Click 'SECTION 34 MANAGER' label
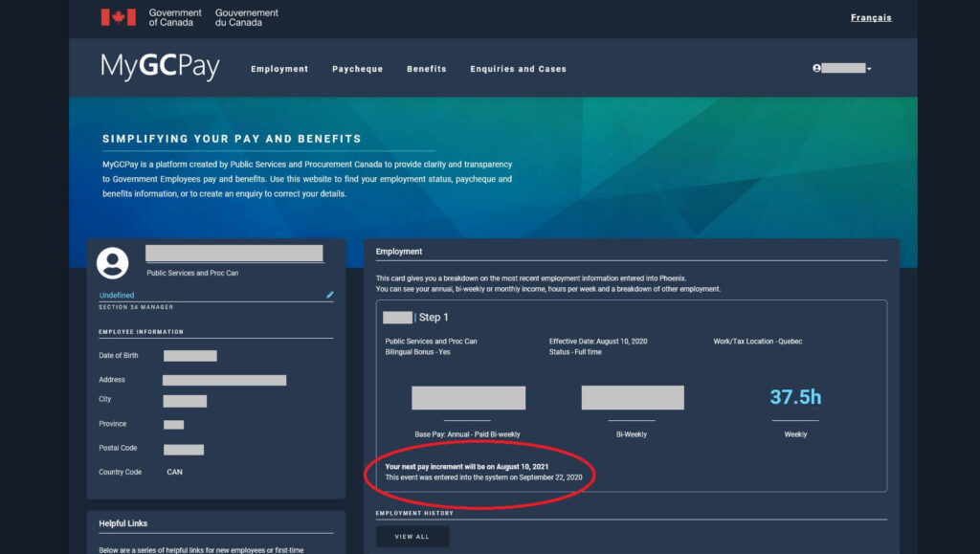 click(136, 307)
